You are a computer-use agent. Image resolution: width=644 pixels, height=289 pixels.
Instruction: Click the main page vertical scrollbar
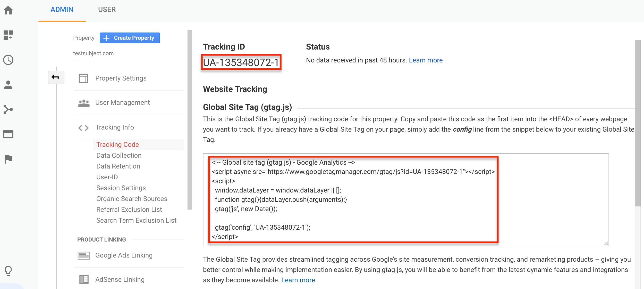[638, 123]
